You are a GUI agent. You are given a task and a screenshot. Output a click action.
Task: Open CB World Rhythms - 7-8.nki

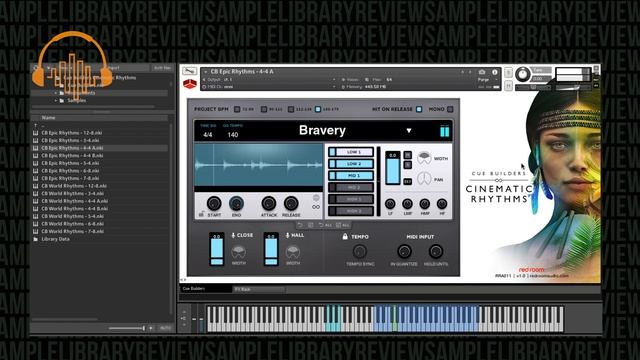73,231
